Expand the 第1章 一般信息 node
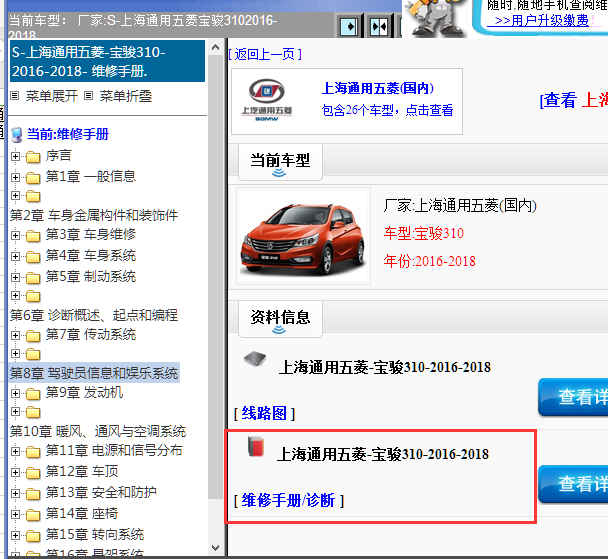Viewport: 608px width, 559px height. [x=16, y=178]
